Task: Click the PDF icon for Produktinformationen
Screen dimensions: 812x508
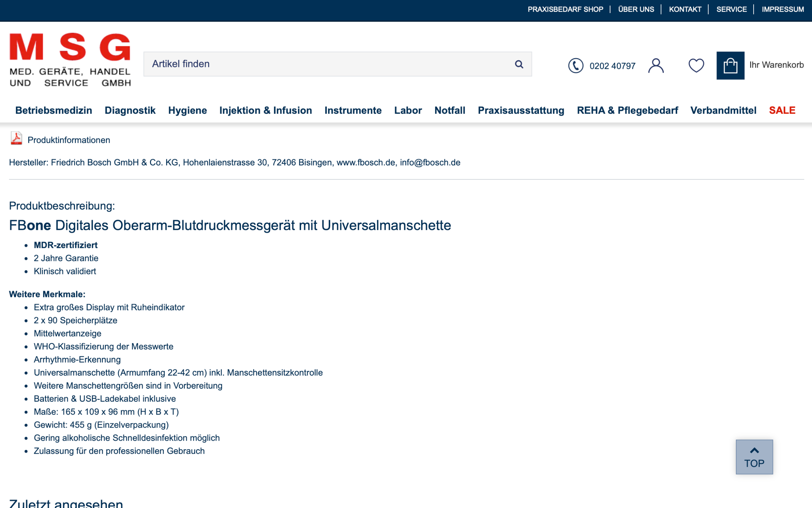Action: click(16, 138)
